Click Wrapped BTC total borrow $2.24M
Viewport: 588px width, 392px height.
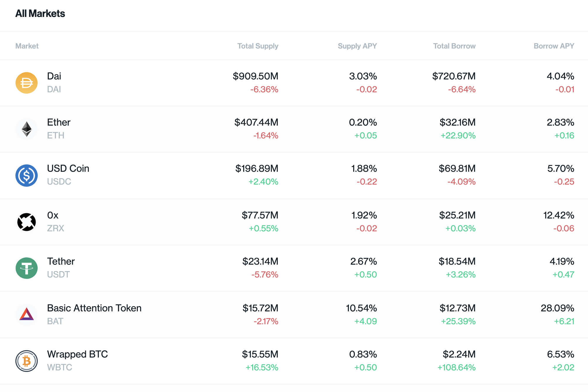[459, 354]
